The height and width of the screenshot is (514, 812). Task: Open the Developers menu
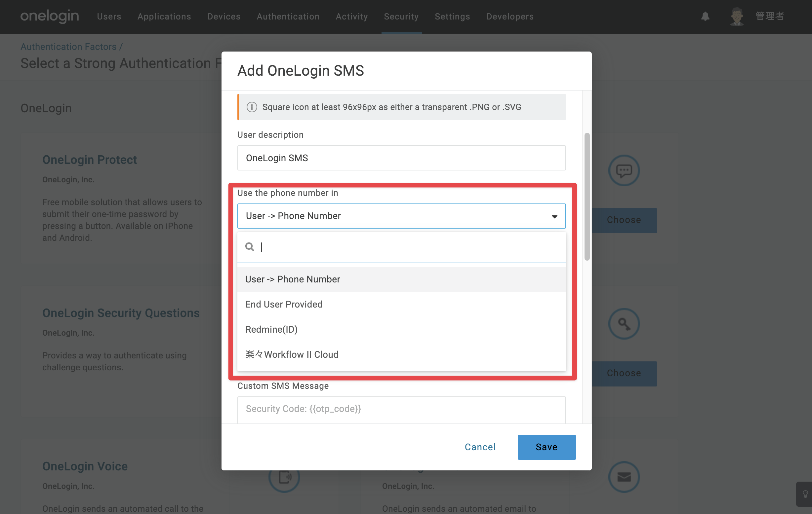pyautogui.click(x=510, y=16)
